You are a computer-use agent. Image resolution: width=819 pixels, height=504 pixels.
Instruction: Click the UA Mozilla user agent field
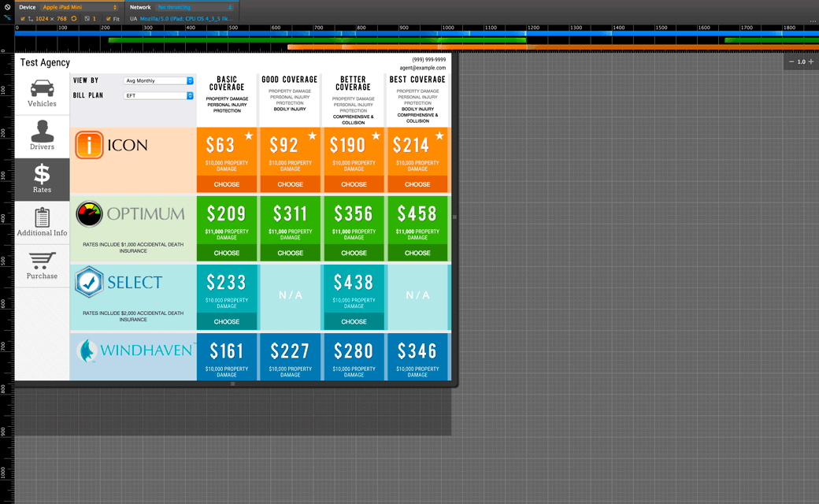pos(186,18)
